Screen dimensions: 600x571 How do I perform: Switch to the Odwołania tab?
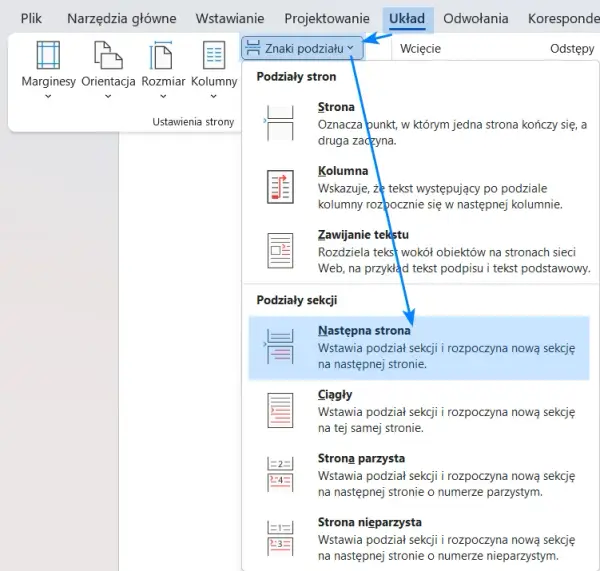click(476, 19)
